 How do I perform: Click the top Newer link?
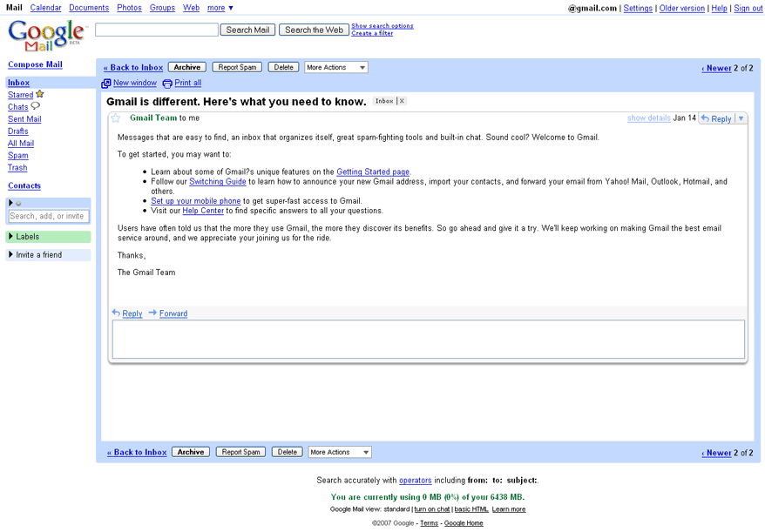(717, 68)
